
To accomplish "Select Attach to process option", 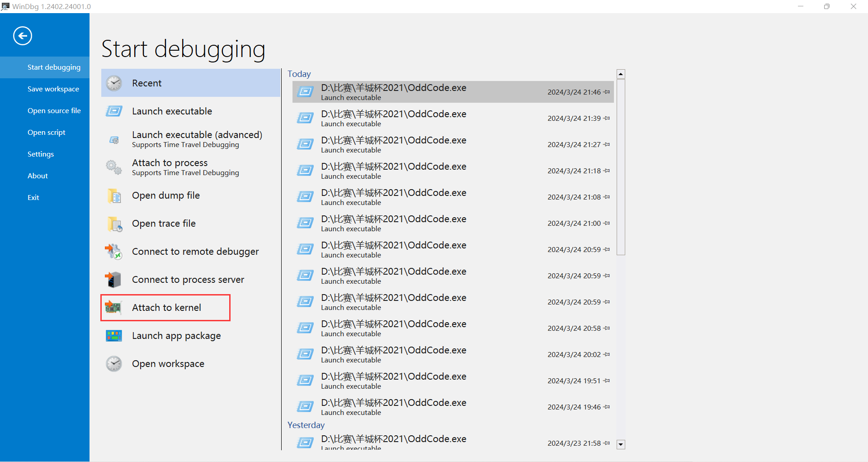I will tap(191, 167).
